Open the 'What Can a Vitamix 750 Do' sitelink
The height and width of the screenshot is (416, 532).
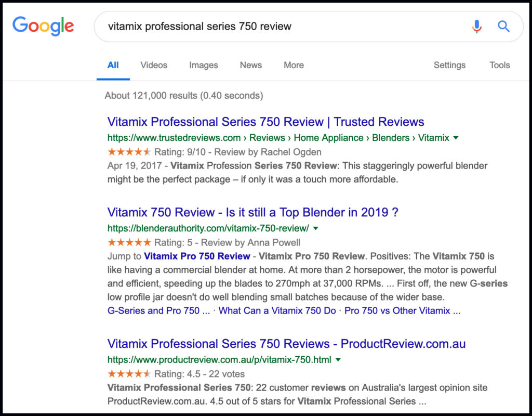tap(277, 310)
